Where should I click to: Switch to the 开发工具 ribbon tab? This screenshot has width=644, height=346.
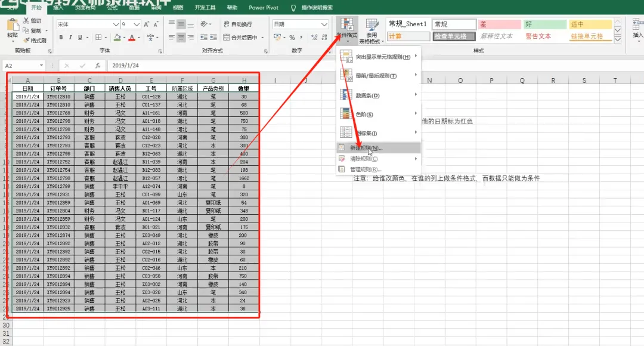pos(205,7)
